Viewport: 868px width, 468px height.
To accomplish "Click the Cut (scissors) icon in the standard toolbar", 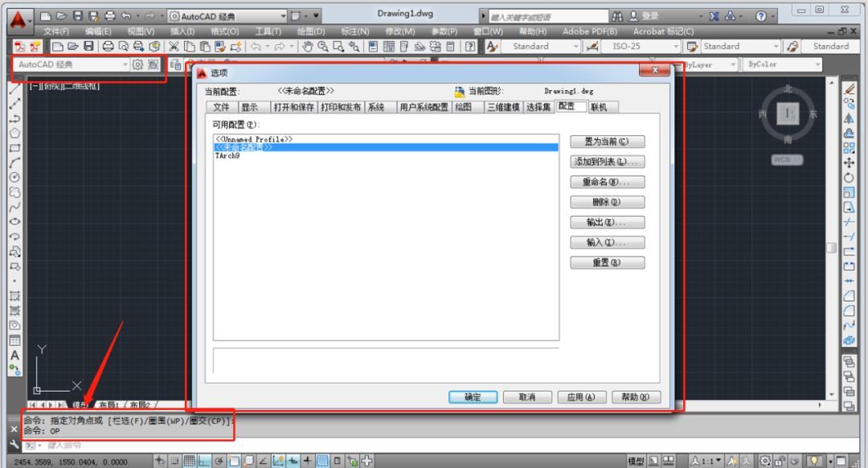I will pyautogui.click(x=174, y=47).
